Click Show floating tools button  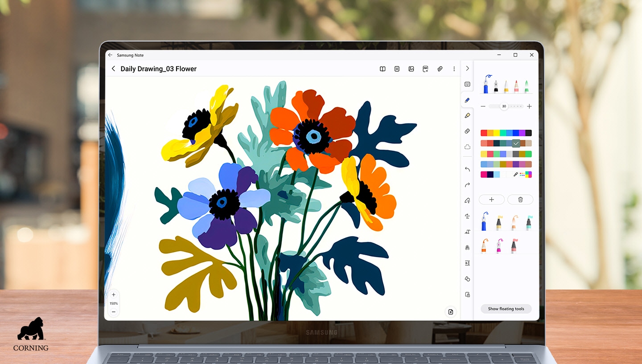pyautogui.click(x=506, y=309)
